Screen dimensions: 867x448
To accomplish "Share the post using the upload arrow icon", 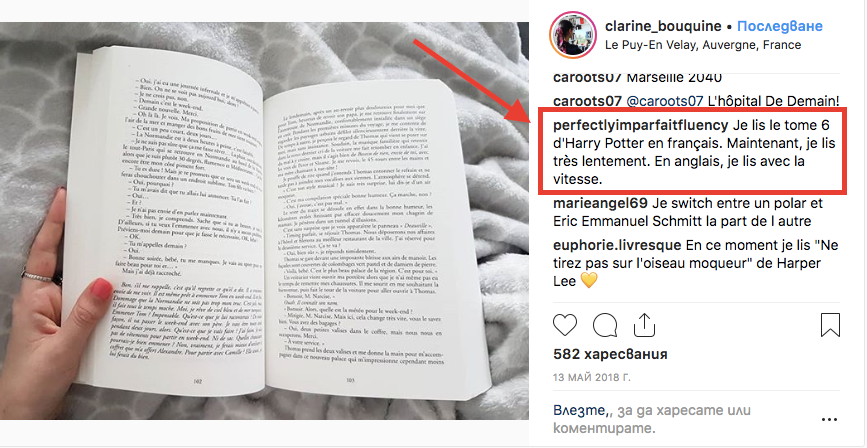I will [644, 325].
